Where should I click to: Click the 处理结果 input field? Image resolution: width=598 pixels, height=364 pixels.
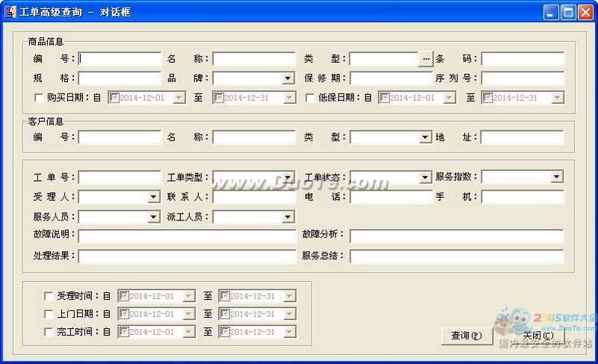coord(187,256)
